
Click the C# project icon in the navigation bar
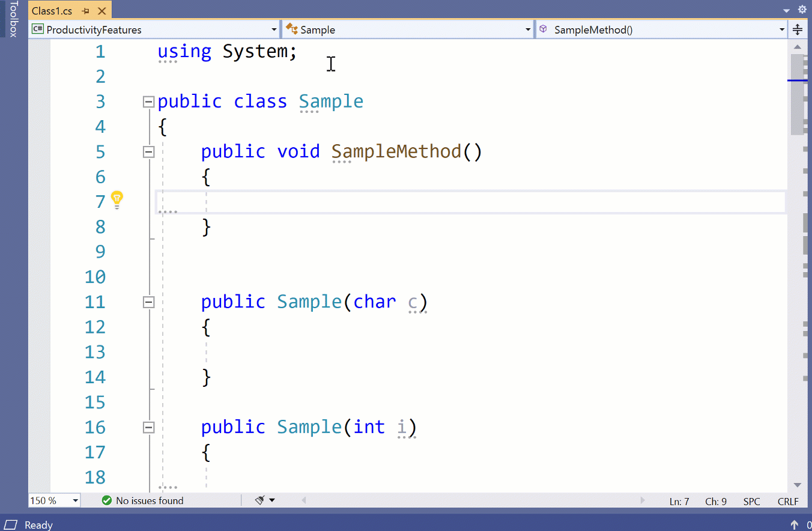38,29
